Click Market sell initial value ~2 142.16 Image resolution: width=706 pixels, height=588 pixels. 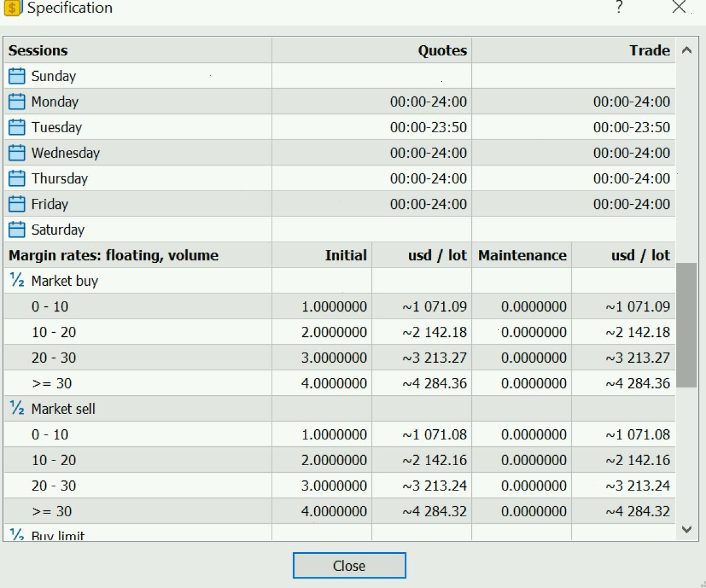[434, 460]
